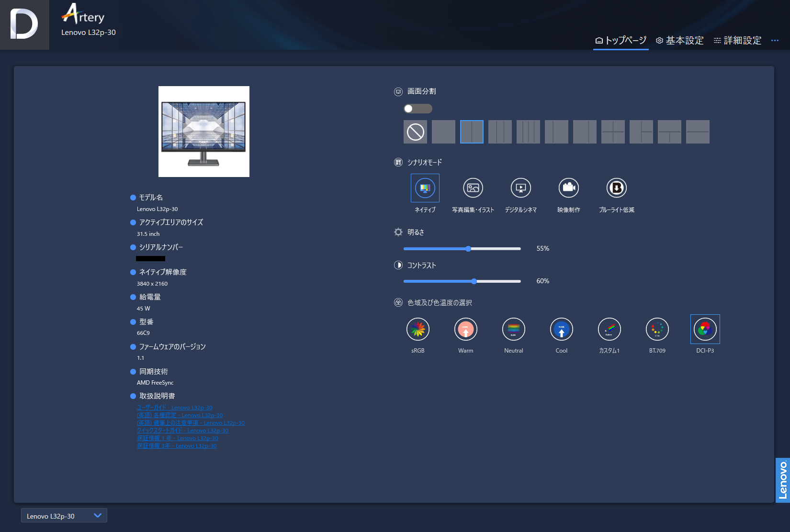Choose the two-column split layout
Screen dimensions: 790x532
click(472, 132)
